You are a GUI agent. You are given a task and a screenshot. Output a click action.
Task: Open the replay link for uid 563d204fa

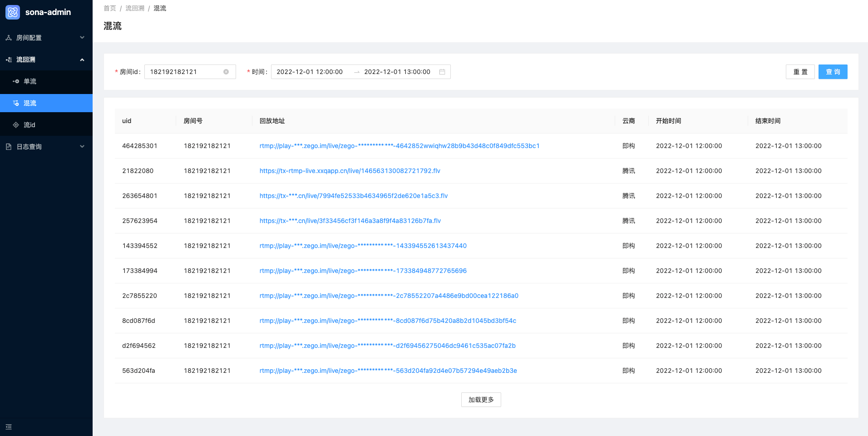tap(388, 371)
